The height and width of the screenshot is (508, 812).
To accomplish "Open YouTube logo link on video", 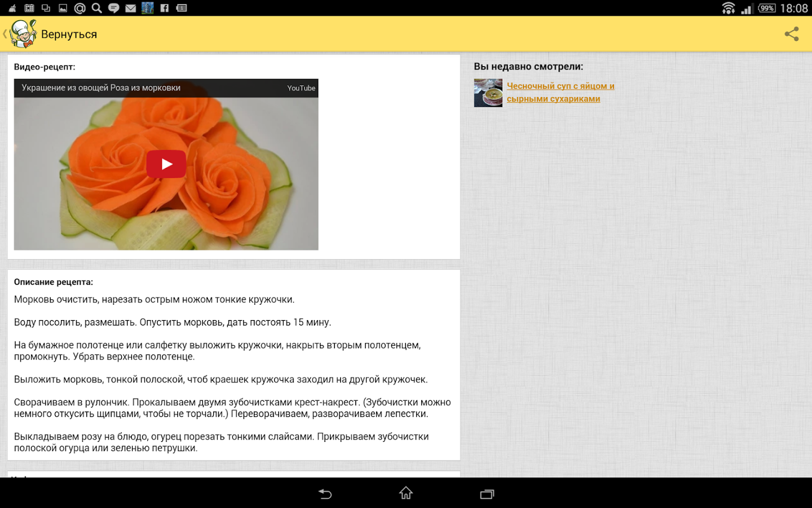I will pos(301,88).
